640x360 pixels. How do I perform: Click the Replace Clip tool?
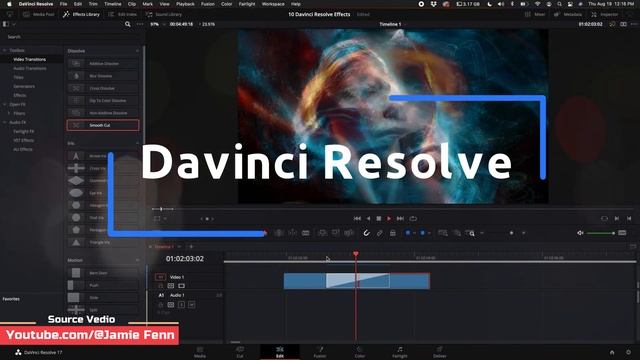pyautogui.click(x=349, y=233)
